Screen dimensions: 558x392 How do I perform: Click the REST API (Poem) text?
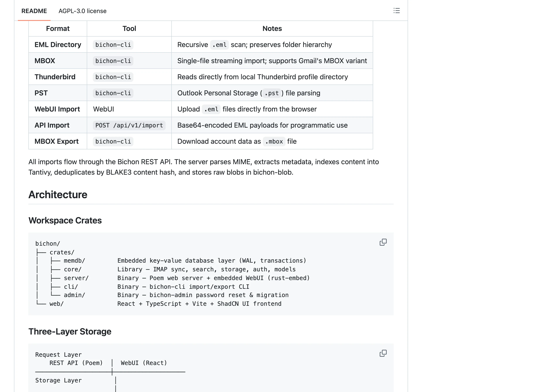coord(76,363)
